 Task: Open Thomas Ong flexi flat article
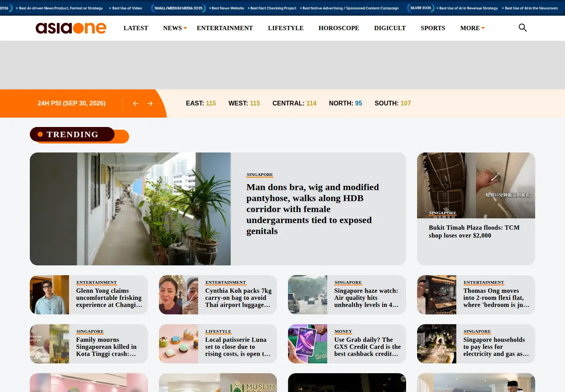(496, 298)
